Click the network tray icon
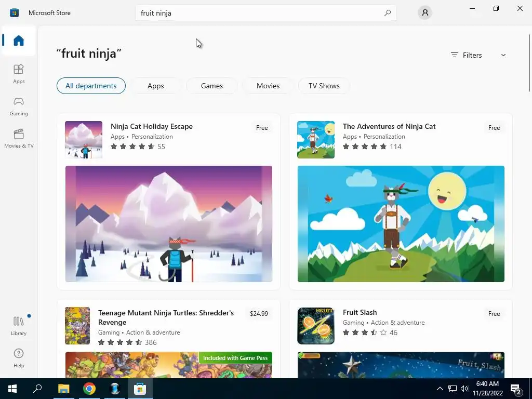Image resolution: width=532 pixels, height=399 pixels. click(453, 389)
